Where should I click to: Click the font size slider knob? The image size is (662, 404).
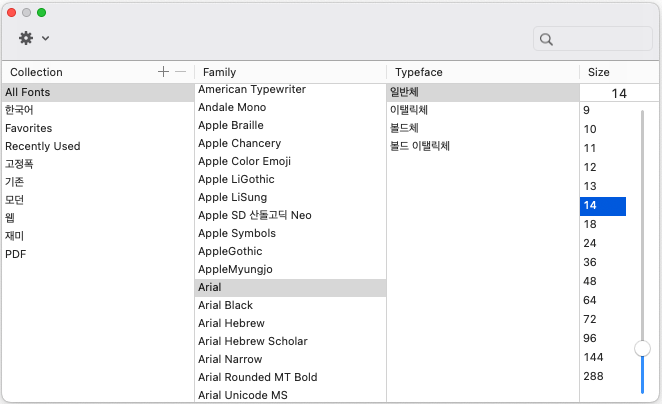pyautogui.click(x=642, y=348)
